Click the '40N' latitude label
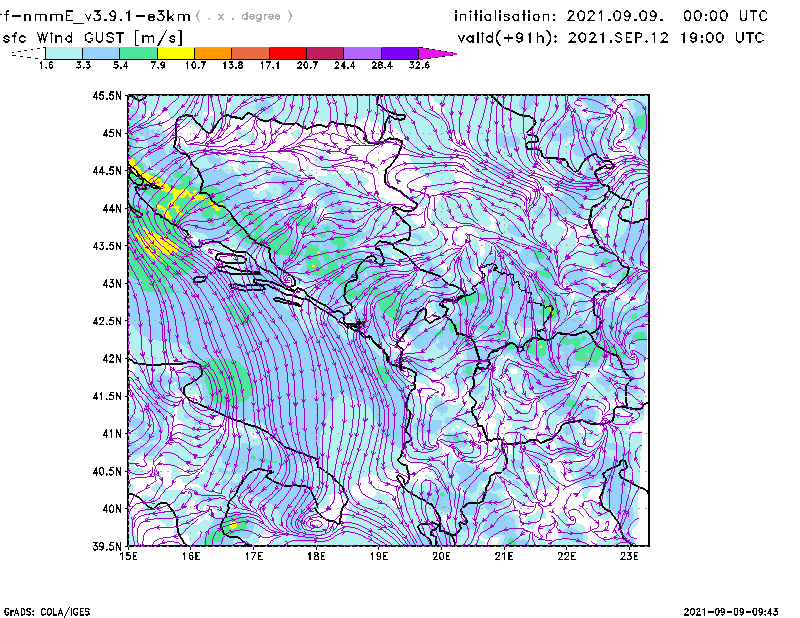Image resolution: width=800 pixels, height=618 pixels. 112,508
